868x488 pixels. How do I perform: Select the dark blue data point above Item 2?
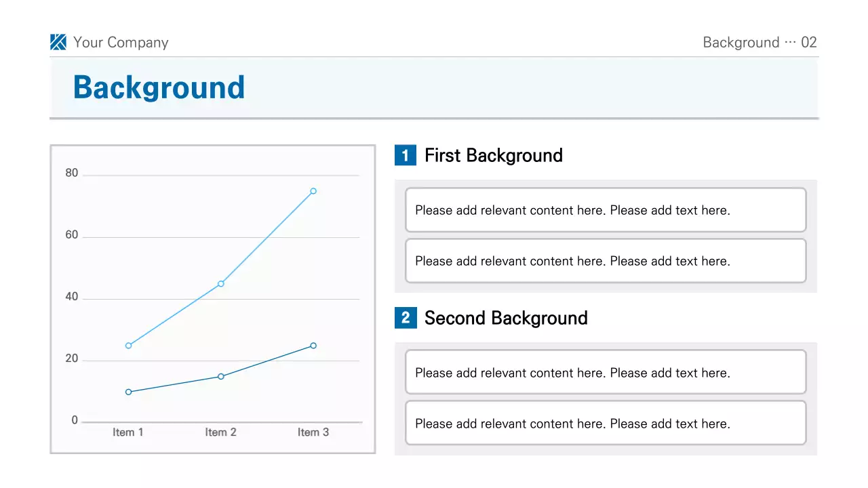pos(221,376)
